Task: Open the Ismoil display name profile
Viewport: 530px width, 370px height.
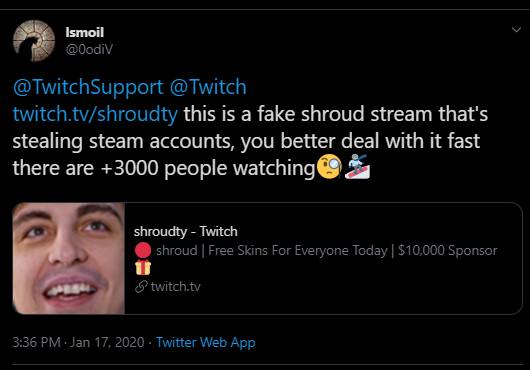Action: [85, 32]
